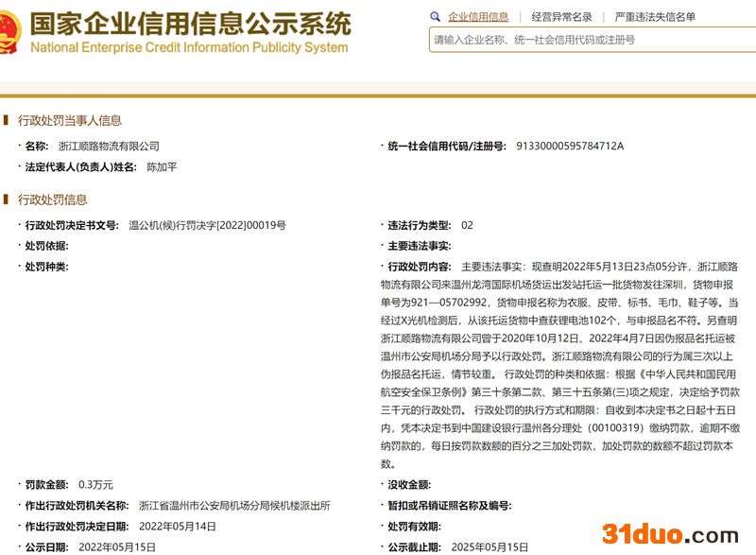
Task: Click the 行政处罚当事人信息 section heading
Action: [70, 121]
